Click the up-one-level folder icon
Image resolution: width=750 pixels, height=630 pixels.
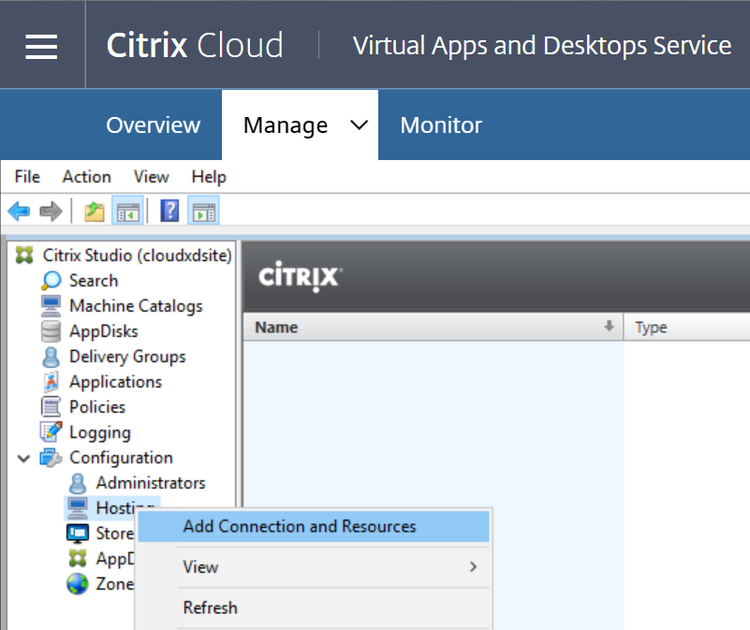coord(94,211)
